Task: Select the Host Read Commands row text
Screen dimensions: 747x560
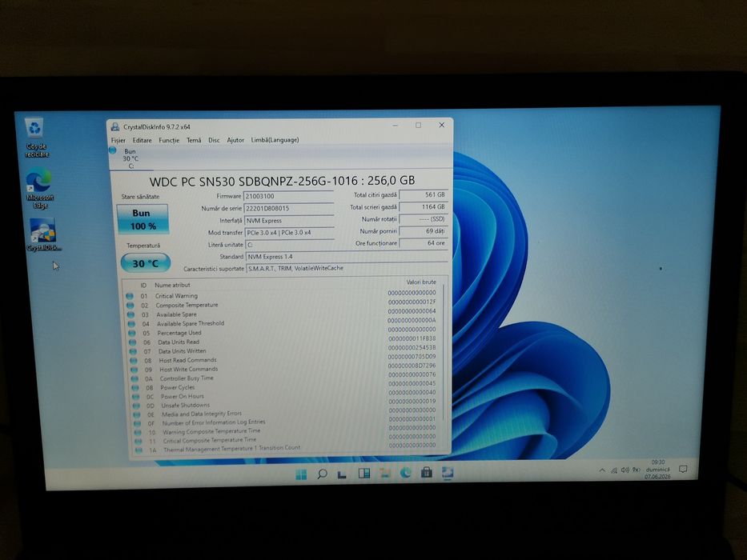Action: coord(187,361)
